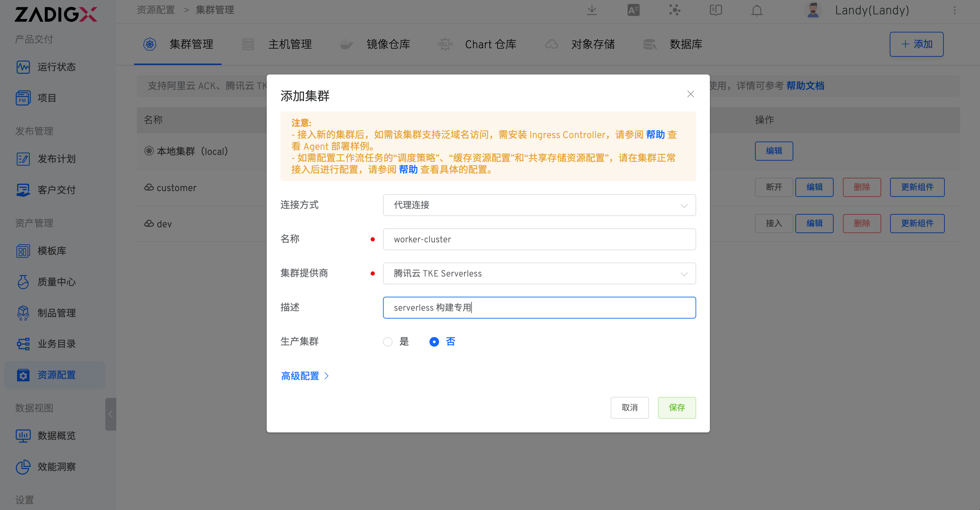This screenshot has height=510, width=980.
Task: Switch language with the translate icon
Action: pos(633,10)
